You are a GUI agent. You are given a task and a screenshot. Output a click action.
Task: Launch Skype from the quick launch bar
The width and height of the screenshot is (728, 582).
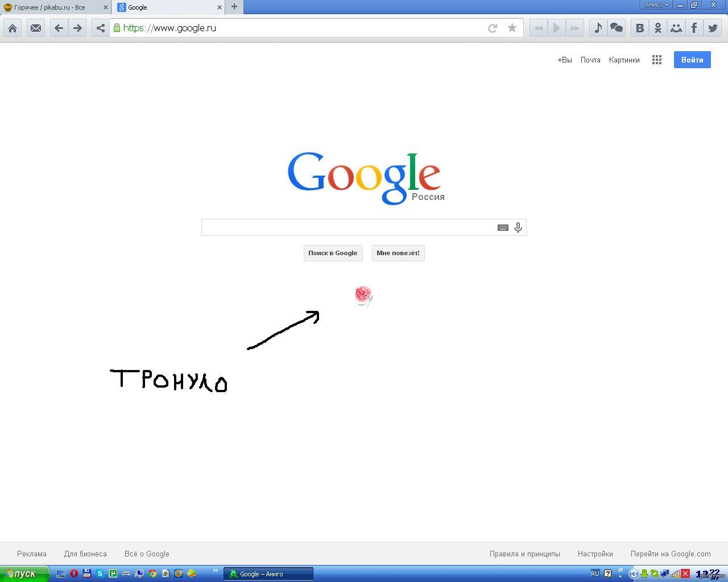click(x=100, y=573)
